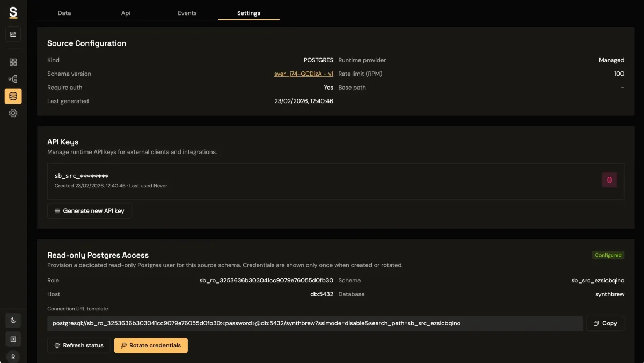The width and height of the screenshot is (644, 363).
Task: Click the Refresh status button
Action: pos(79,345)
